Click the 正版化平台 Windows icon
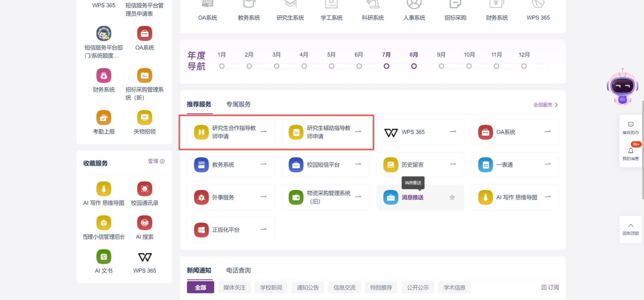The image size is (644, 300). click(201, 230)
